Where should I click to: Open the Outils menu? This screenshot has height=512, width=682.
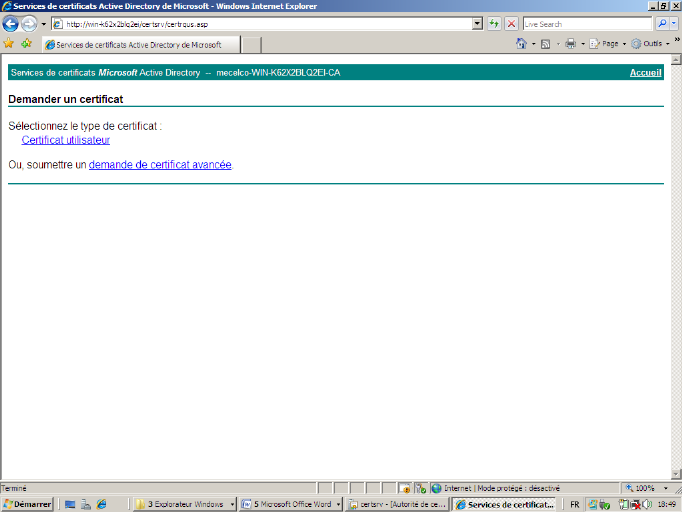[650, 44]
